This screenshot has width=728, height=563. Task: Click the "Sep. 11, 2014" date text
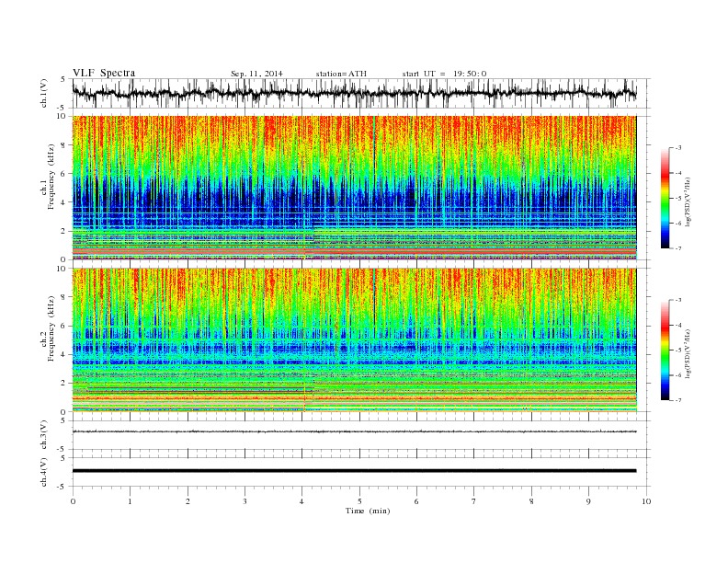pos(256,74)
